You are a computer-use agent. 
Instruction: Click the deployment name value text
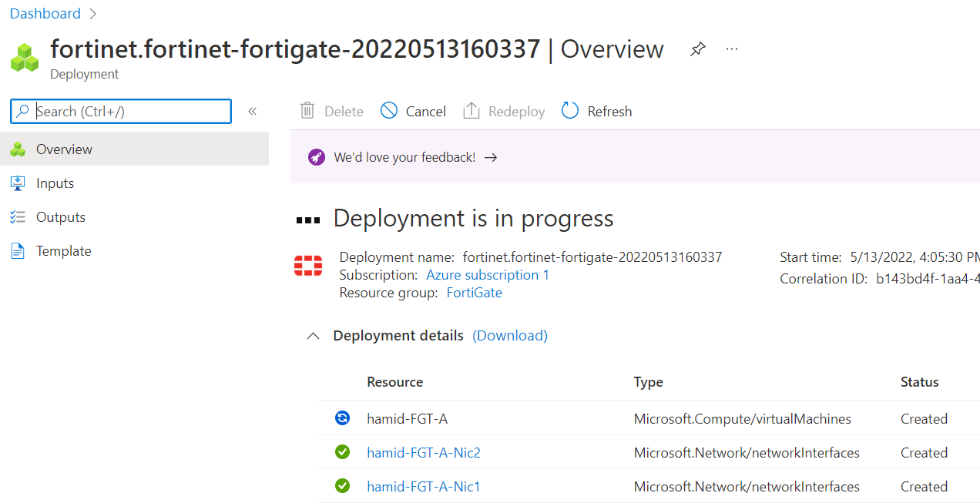(x=592, y=257)
